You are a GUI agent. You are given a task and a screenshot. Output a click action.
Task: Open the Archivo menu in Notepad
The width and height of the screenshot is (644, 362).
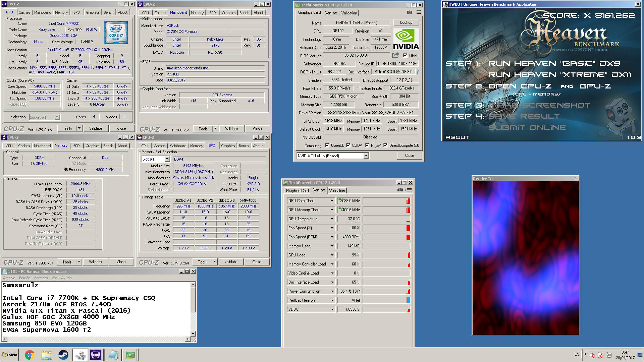(9, 278)
